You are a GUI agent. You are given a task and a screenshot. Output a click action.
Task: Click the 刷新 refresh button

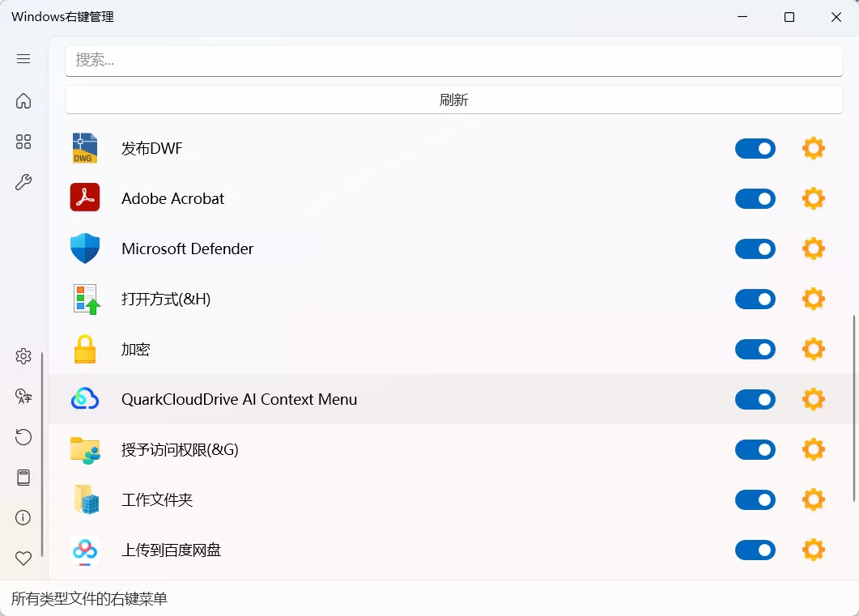pos(453,99)
